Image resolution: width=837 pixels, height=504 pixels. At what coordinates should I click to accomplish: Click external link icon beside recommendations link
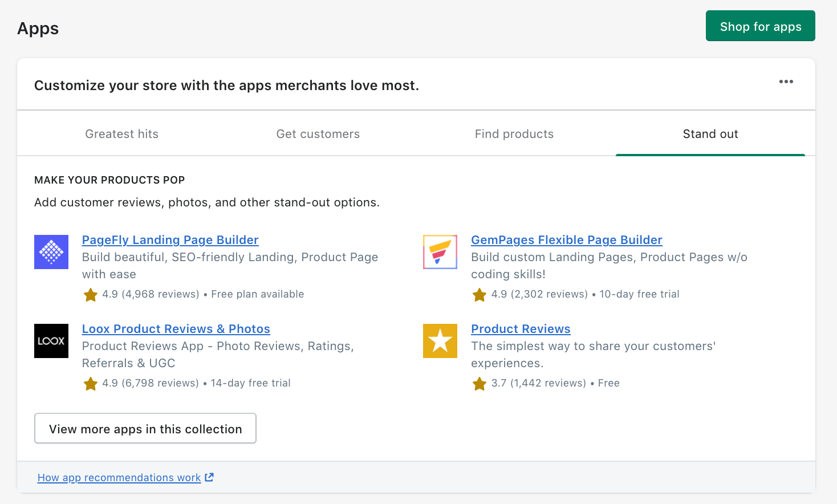(209, 478)
